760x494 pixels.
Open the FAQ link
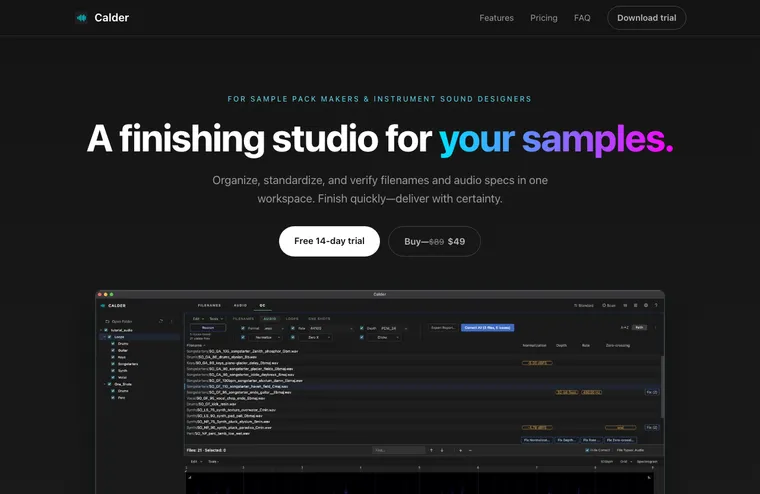[582, 18]
